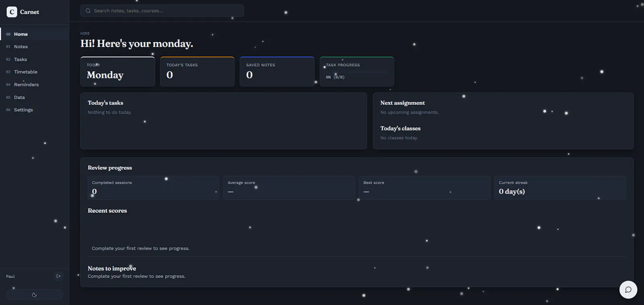Click the Current streak 0 day(s) box
The width and height of the screenshot is (644, 305).
[x=560, y=188]
